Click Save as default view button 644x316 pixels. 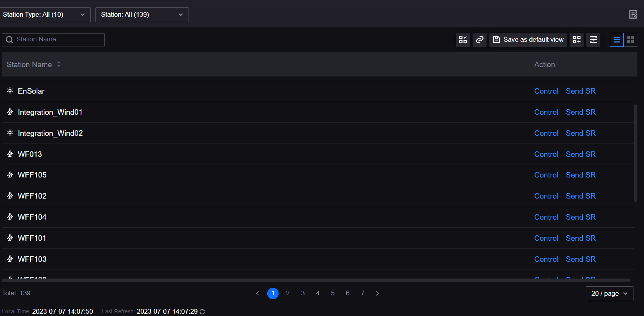point(528,40)
